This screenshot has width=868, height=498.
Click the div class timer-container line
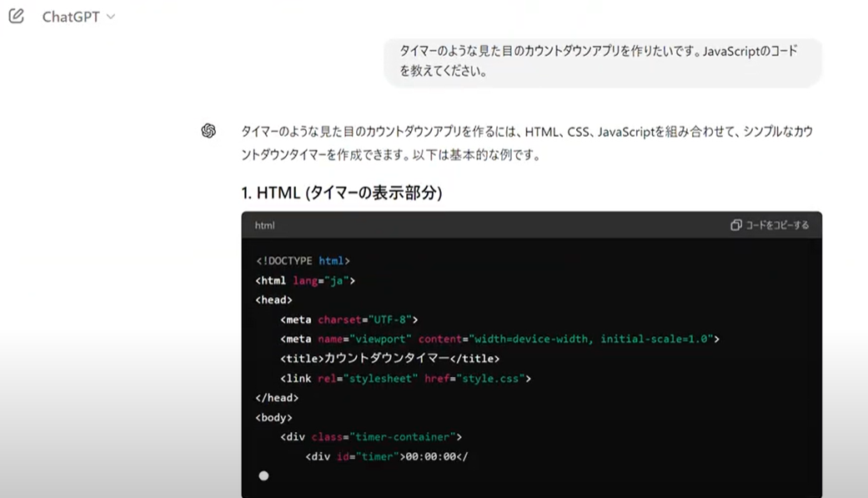pyautogui.click(x=370, y=437)
